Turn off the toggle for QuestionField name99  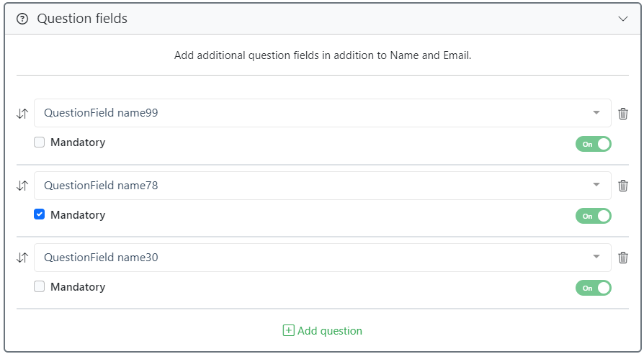[x=593, y=144]
